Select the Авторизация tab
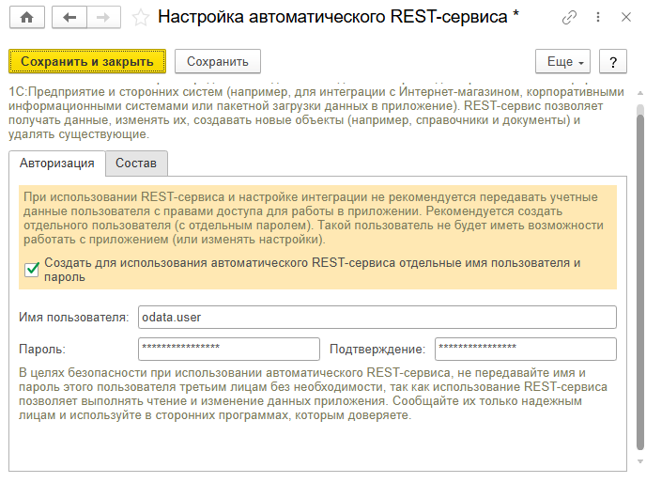 click(57, 163)
